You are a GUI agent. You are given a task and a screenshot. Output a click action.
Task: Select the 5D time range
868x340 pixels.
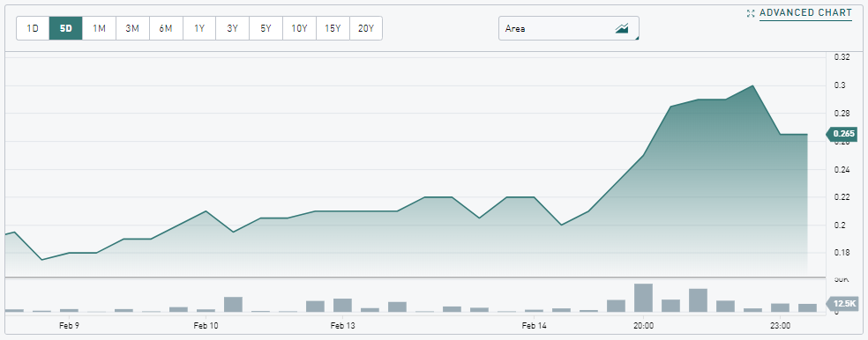point(66,28)
